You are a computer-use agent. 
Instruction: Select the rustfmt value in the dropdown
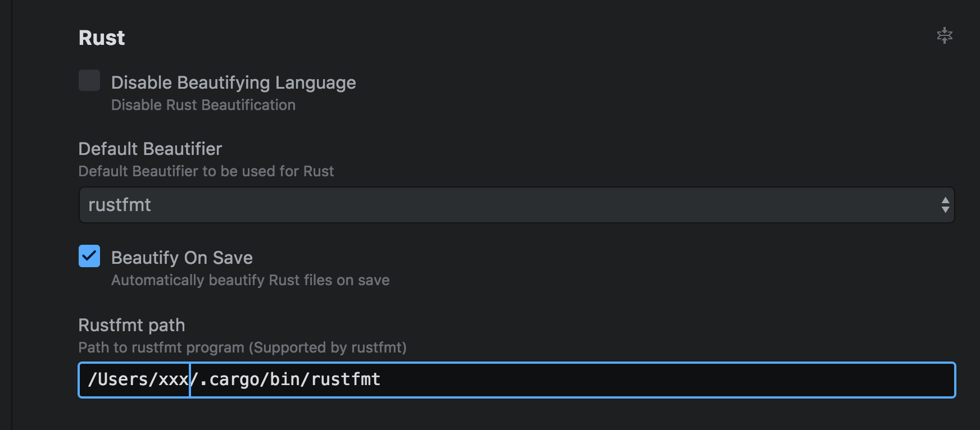(120, 205)
